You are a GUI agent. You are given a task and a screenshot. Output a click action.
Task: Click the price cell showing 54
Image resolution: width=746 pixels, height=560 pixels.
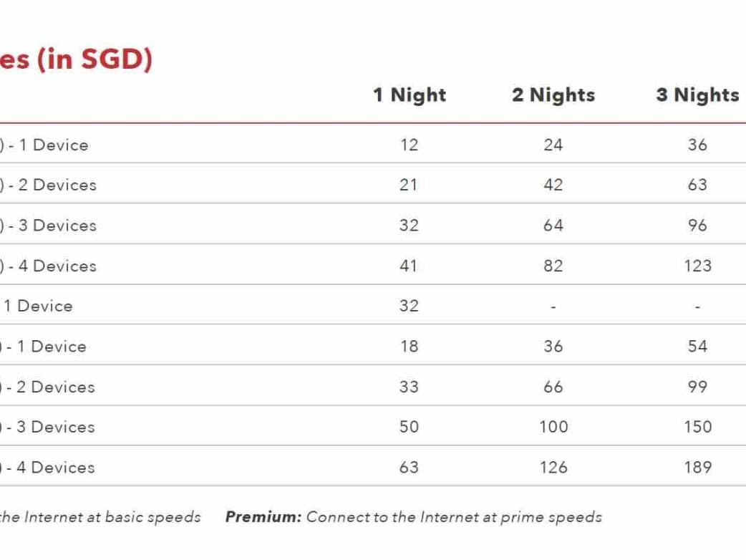697,347
